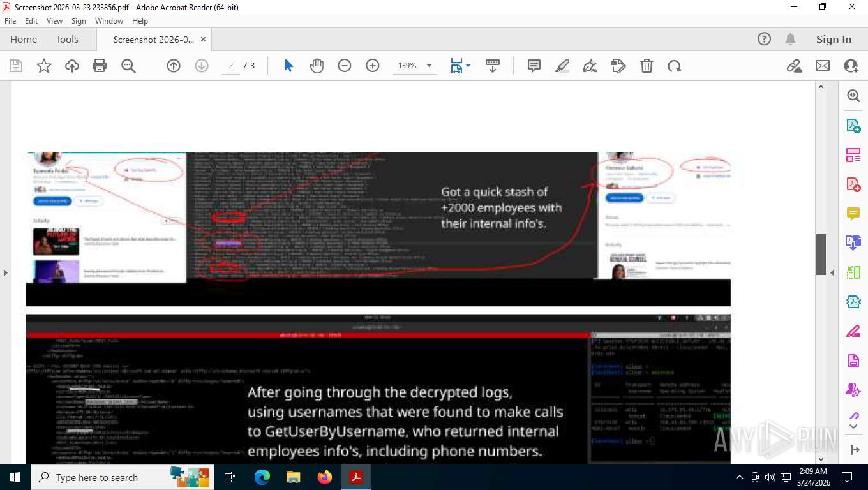Collapse the right tools pane arrow

point(832,273)
